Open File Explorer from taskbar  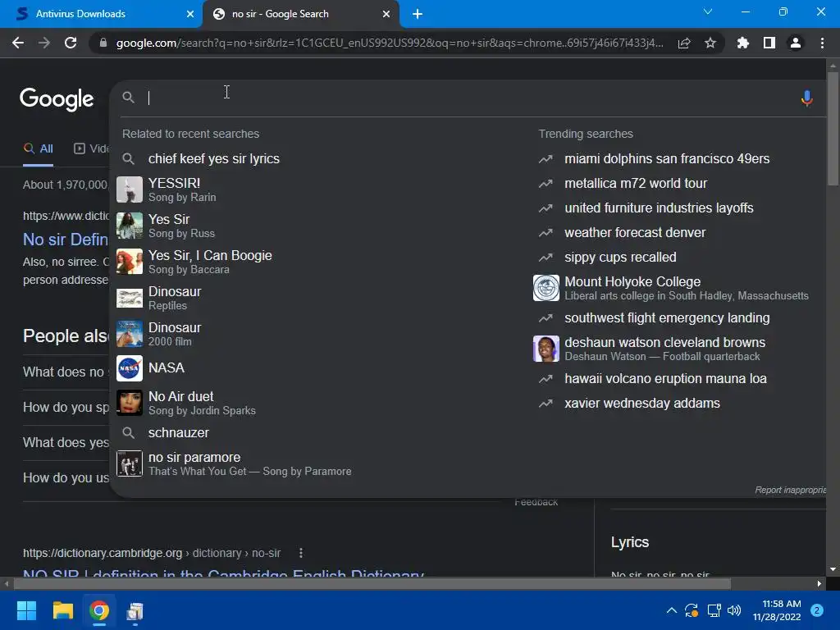tap(62, 610)
